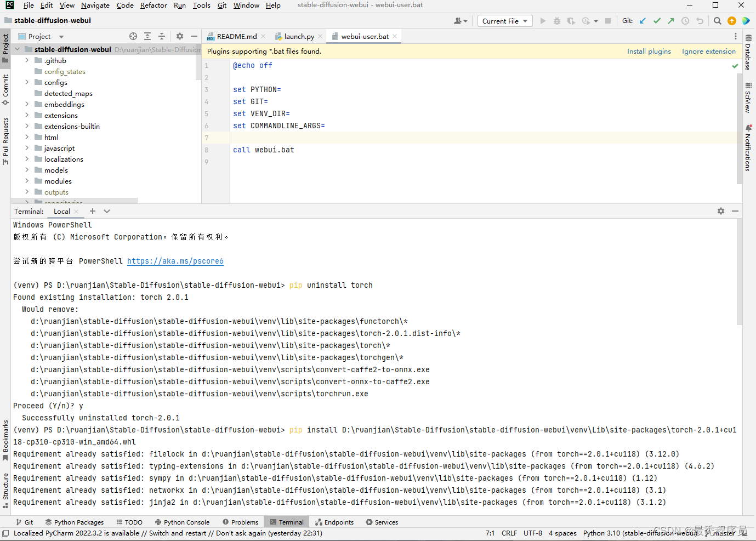Image resolution: width=756 pixels, height=541 pixels.
Task: Click Collapse All in Project panel
Action: 162,36
